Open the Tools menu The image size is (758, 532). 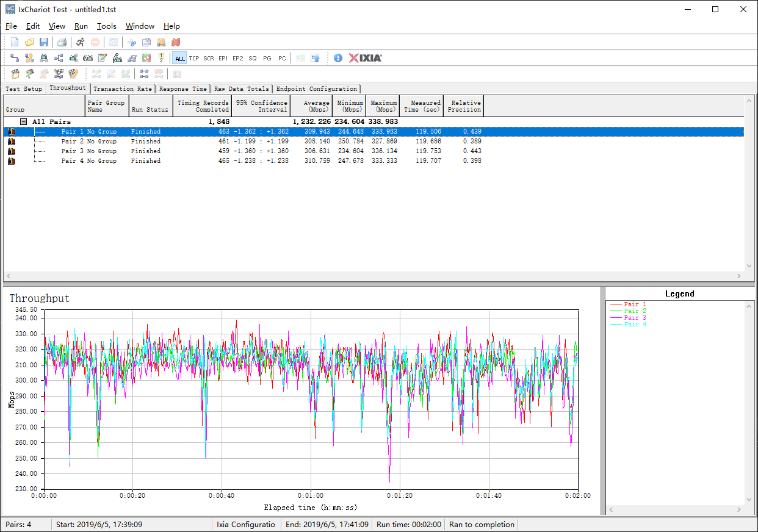(106, 26)
